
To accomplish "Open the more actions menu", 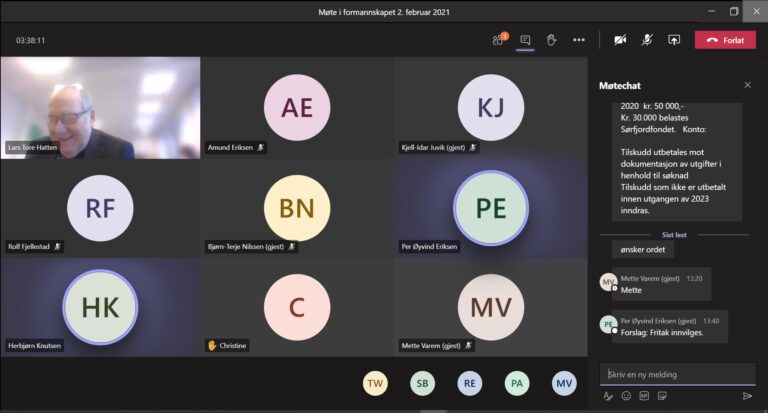I will pos(578,40).
